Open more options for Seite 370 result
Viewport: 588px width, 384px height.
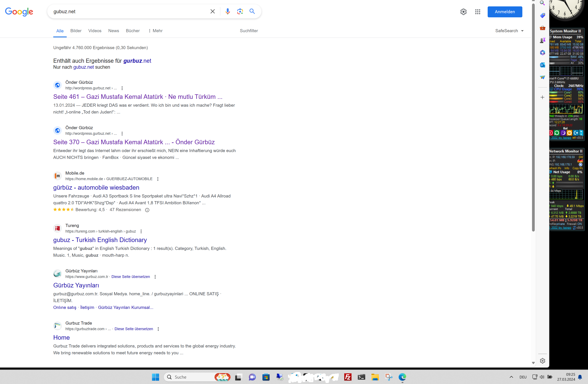[x=122, y=134]
